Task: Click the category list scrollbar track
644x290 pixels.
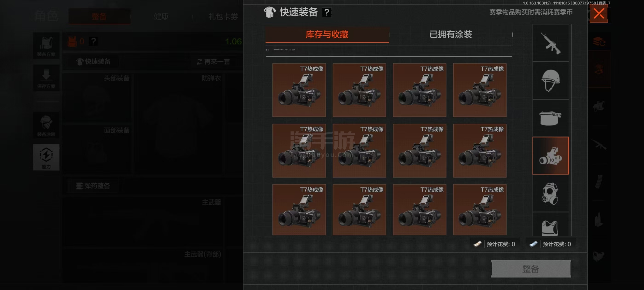Action: pyautogui.click(x=571, y=130)
